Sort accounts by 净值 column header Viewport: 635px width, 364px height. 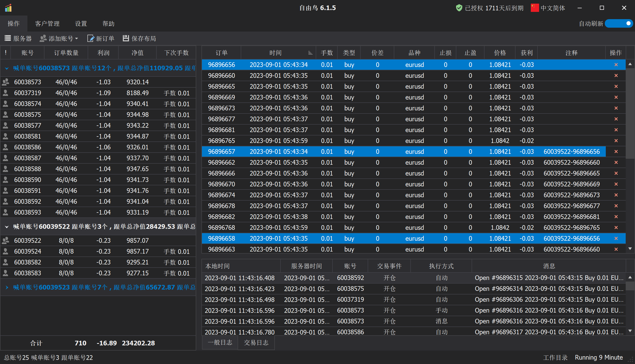138,53
